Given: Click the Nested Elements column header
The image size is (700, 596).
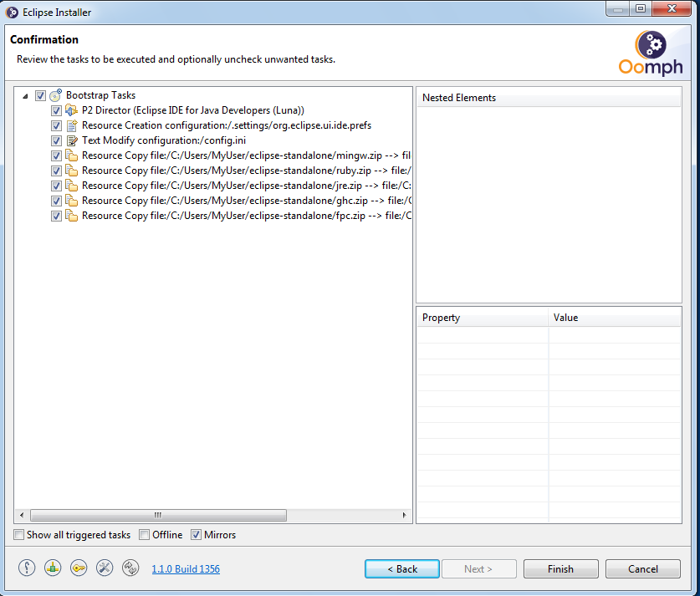Looking at the screenshot, I should pyautogui.click(x=549, y=98).
